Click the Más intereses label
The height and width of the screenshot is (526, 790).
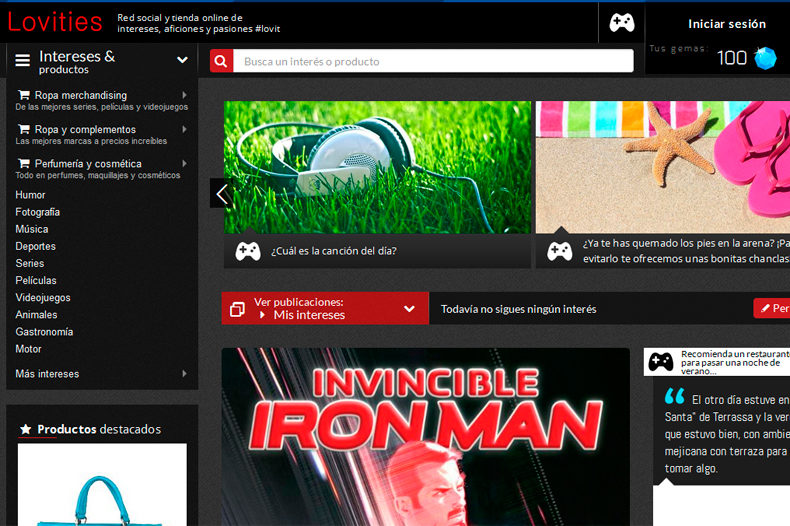point(47,374)
